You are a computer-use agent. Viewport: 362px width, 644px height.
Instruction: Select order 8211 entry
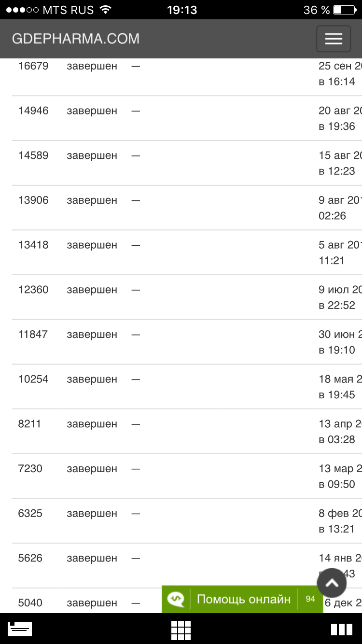(29, 424)
